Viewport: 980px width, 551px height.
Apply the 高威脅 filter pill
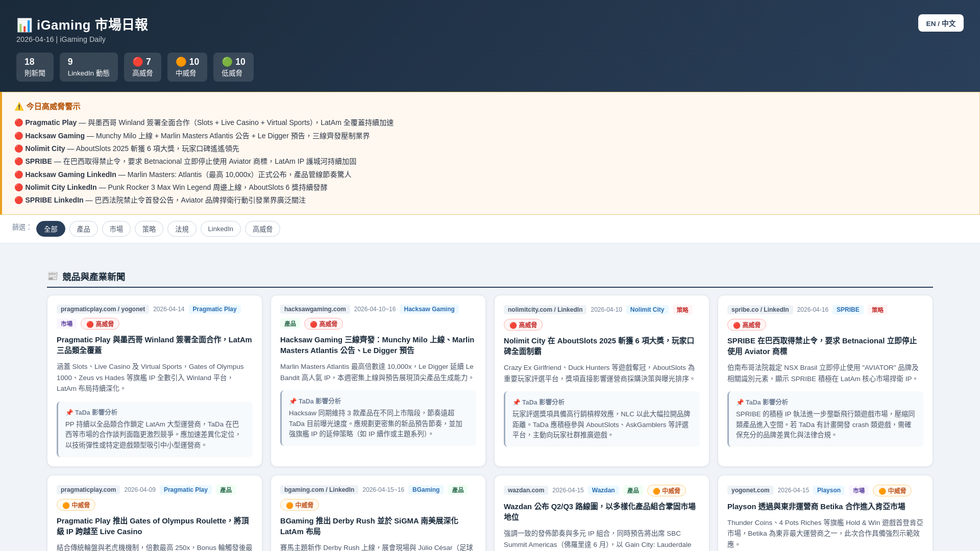coord(262,229)
